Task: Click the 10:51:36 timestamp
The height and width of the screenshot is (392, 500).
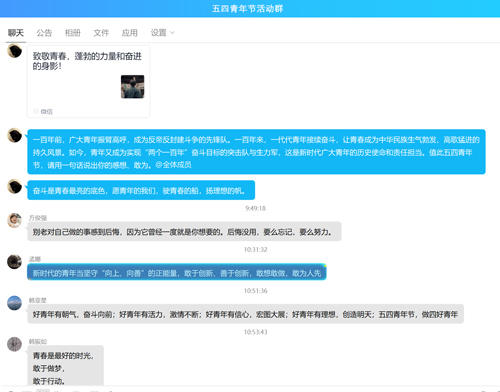Action: (255, 291)
